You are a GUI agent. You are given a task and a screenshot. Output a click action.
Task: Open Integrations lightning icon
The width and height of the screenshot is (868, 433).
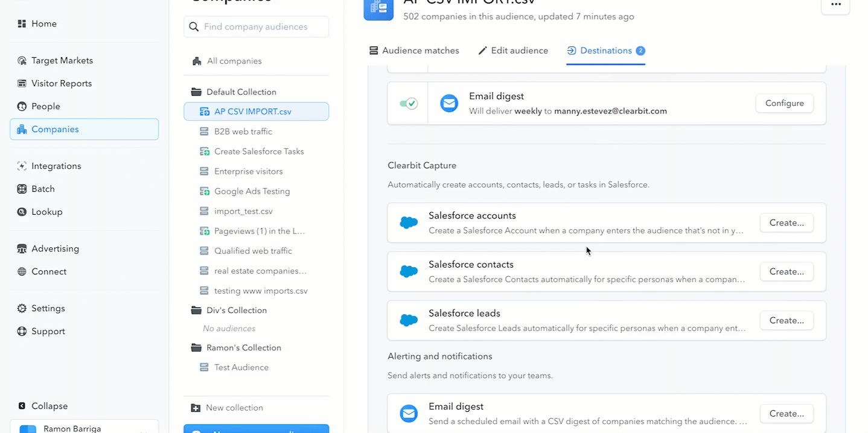click(x=22, y=166)
